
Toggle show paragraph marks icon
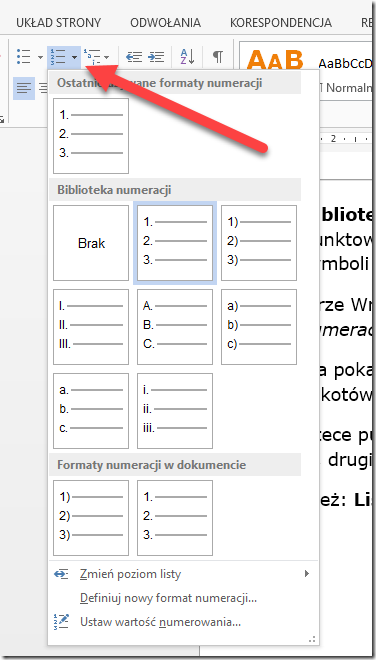point(217,56)
